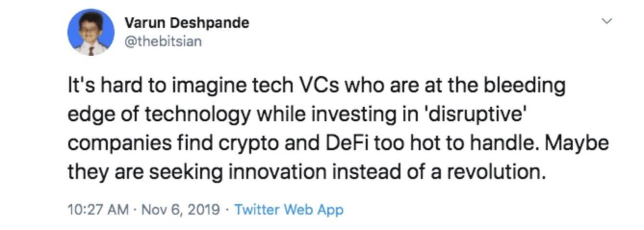Viewport: 644px width, 230px height.
Task: Open the Varun Deshpande display name link
Action: click(187, 23)
